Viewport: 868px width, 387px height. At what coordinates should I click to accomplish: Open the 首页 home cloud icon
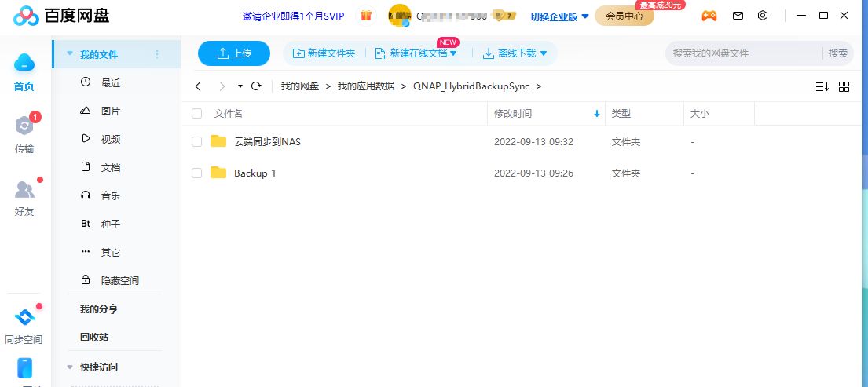pos(24,63)
